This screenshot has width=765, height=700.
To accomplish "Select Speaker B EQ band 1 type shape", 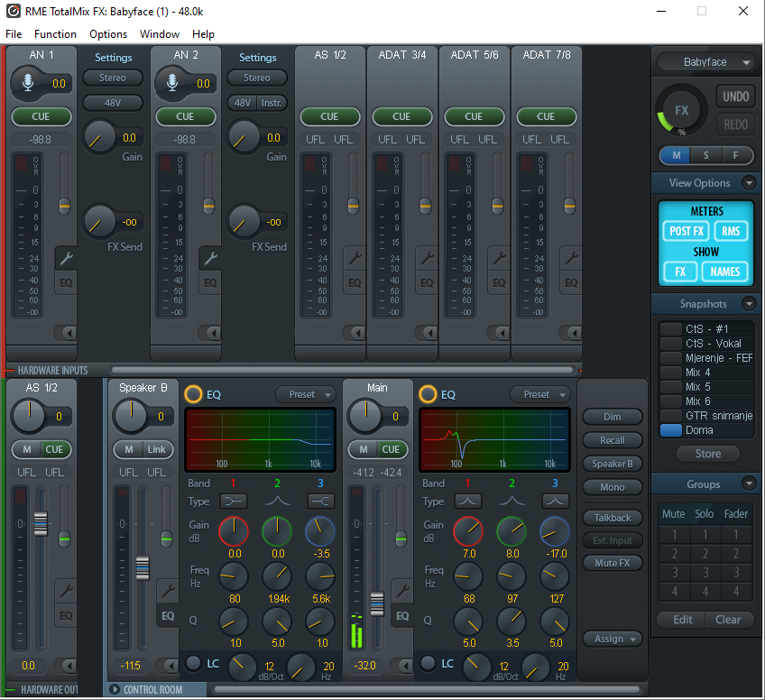I will 234,502.
